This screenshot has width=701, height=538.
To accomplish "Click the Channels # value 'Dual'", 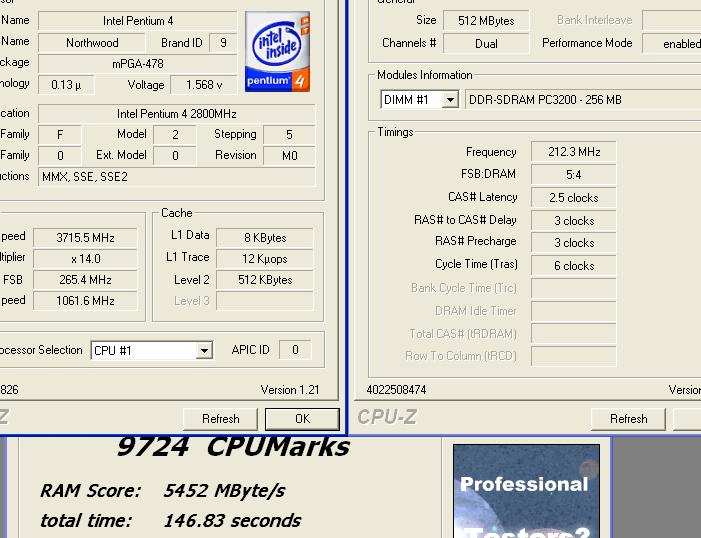I will coord(486,43).
